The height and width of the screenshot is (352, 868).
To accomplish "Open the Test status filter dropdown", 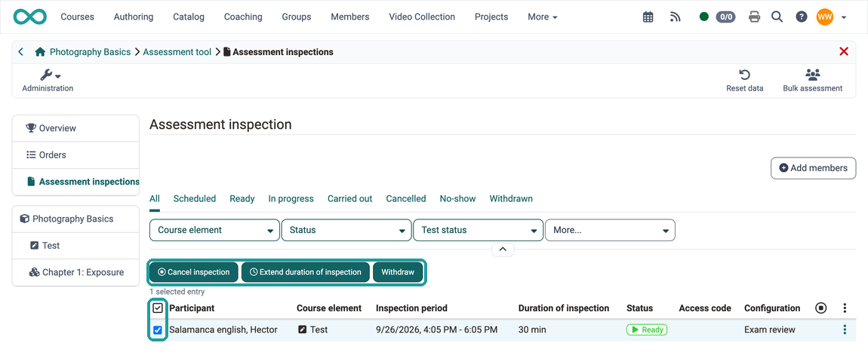I will (479, 230).
